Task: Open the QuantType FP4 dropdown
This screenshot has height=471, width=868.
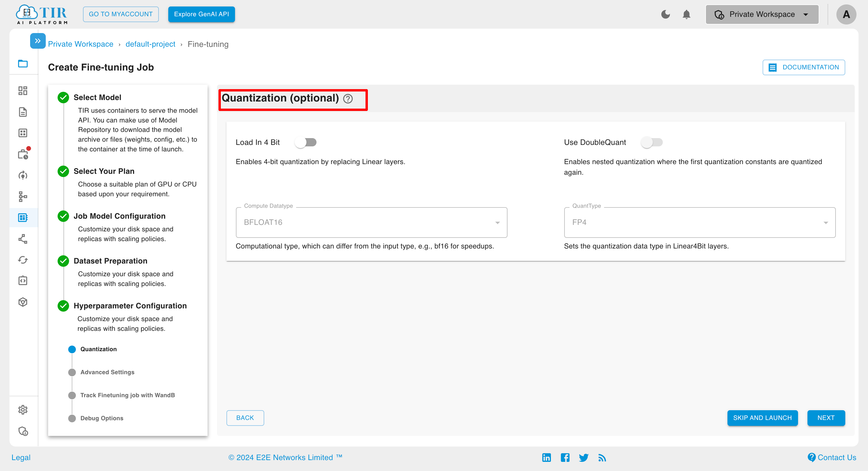Action: 699,222
